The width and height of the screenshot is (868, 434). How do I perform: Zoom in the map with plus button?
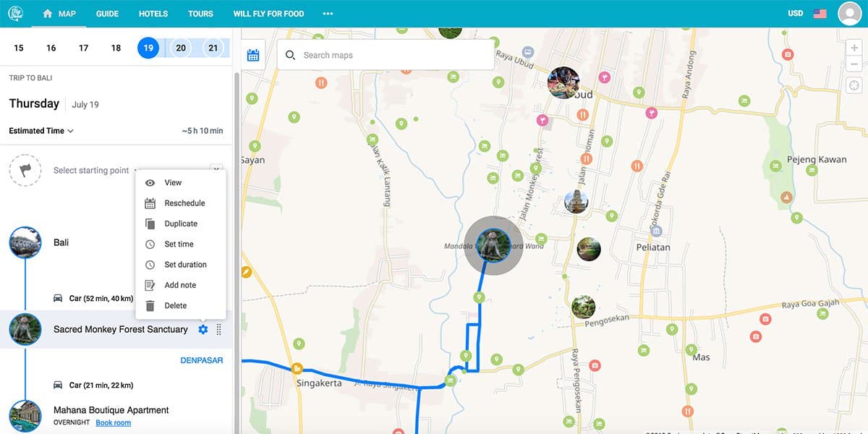pos(854,48)
